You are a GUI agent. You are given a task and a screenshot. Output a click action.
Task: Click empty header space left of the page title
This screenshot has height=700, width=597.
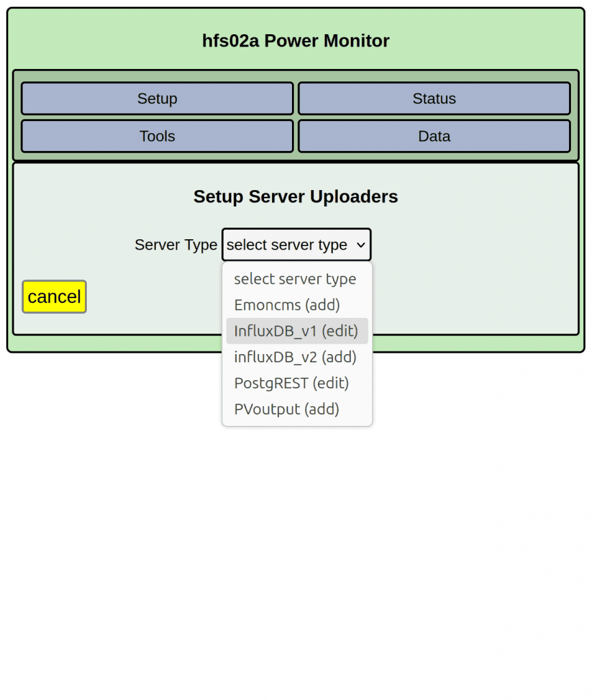click(103, 41)
